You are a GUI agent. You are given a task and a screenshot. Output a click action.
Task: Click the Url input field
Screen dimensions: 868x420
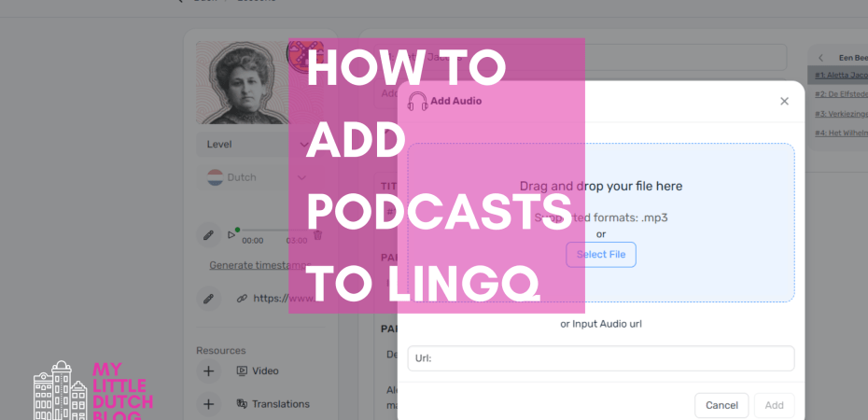600,358
